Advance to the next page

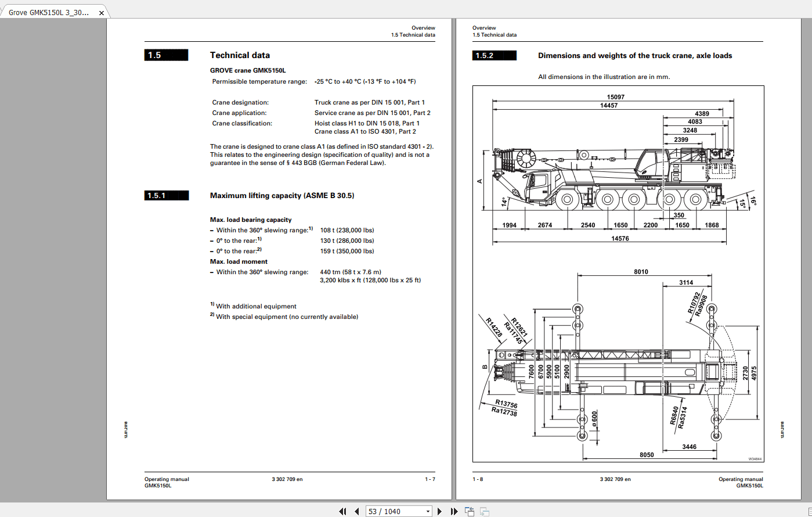439,511
